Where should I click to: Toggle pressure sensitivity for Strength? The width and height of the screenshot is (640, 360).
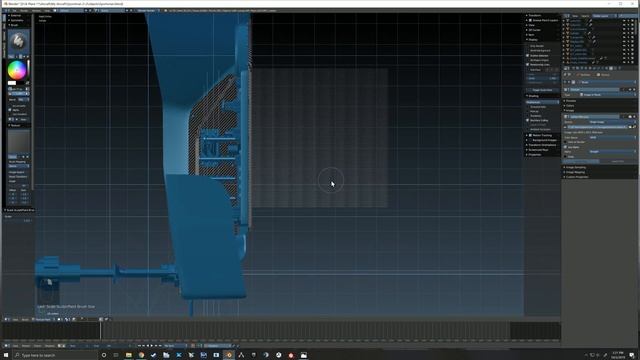tap(27, 94)
